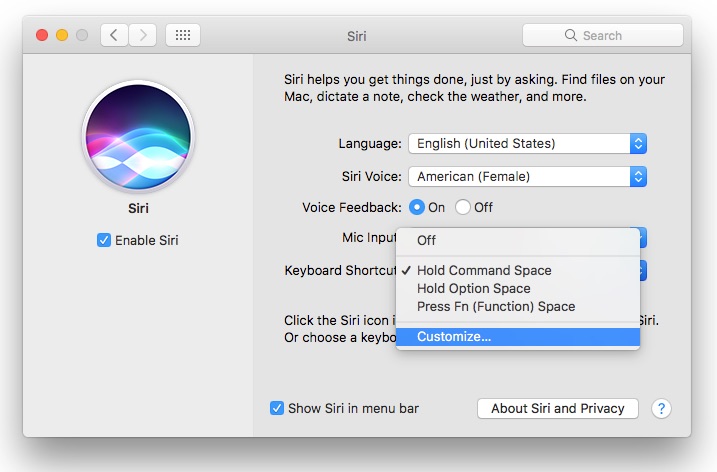Toggle Show Siri in menu bar checkbox
Viewport: 717px width, 472px height.
tap(277, 408)
